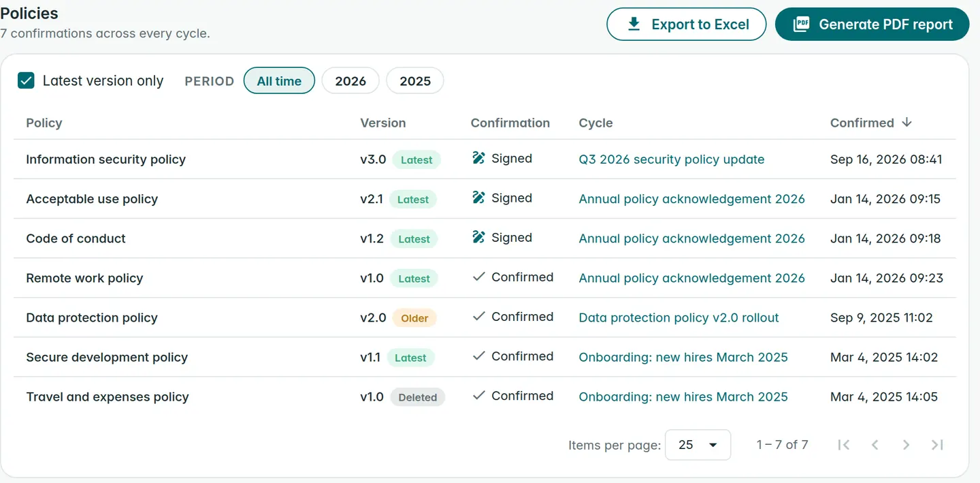
Task: Click the Deleted badge on Travel and expenses
Action: [x=417, y=397]
